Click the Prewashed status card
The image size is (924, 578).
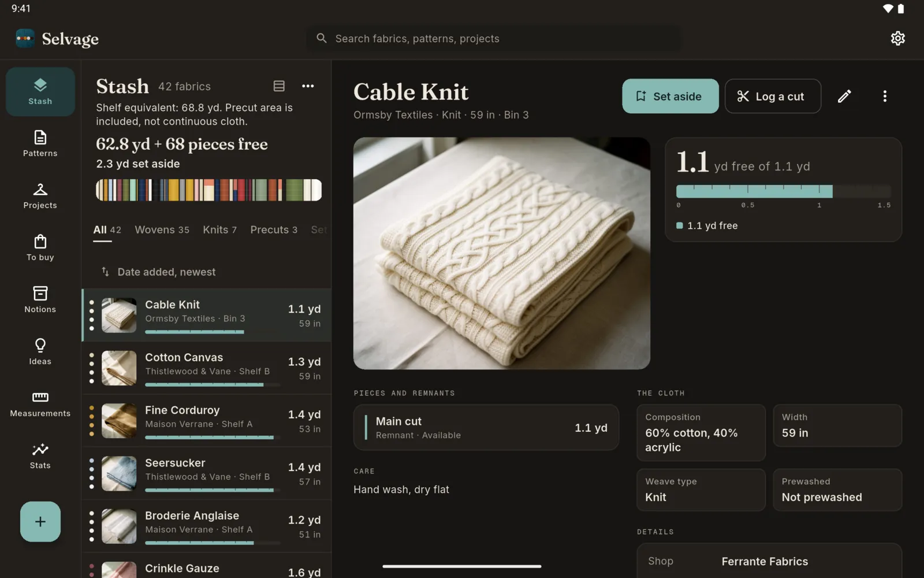[837, 490]
